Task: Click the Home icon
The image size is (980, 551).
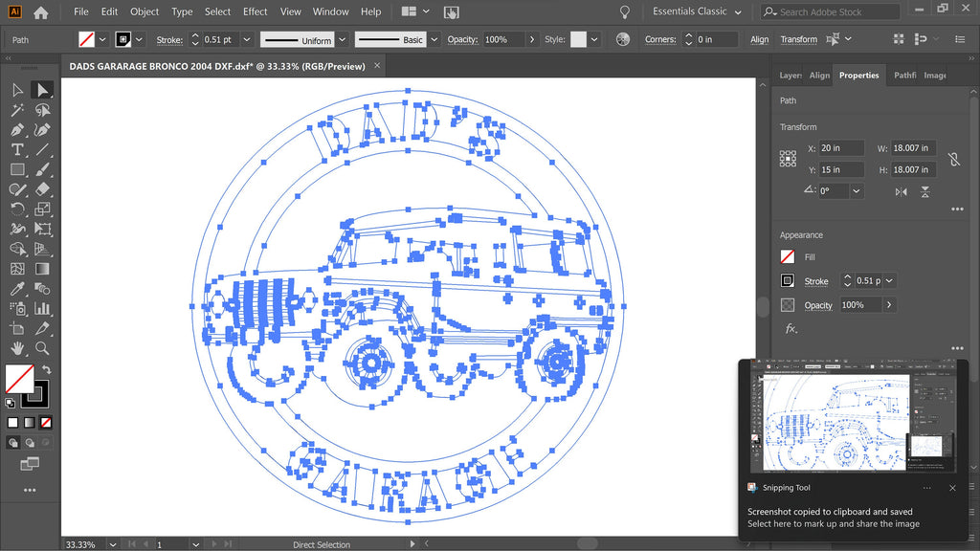Action: click(x=40, y=11)
